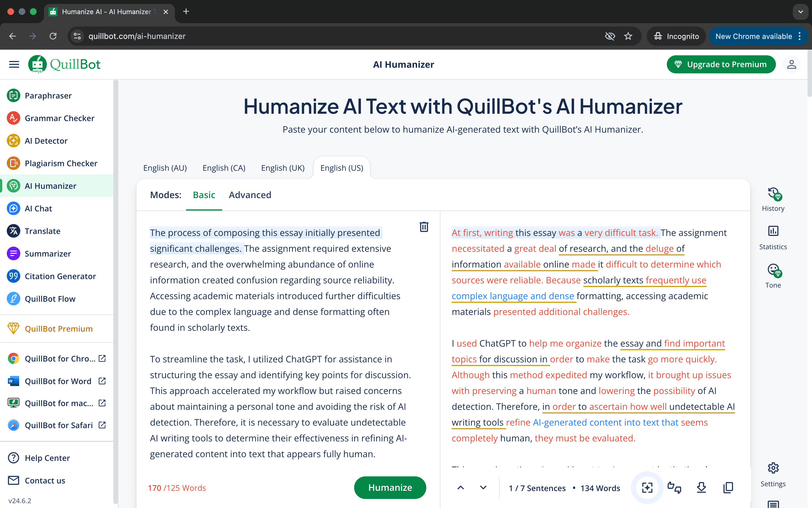Click the tracking protection eye icon
The height and width of the screenshot is (508, 812).
click(610, 36)
